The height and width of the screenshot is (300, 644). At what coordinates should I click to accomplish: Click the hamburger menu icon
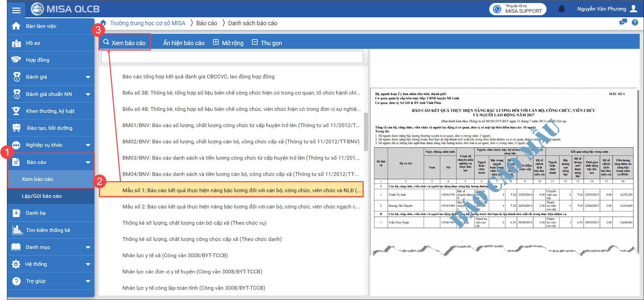[x=16, y=10]
